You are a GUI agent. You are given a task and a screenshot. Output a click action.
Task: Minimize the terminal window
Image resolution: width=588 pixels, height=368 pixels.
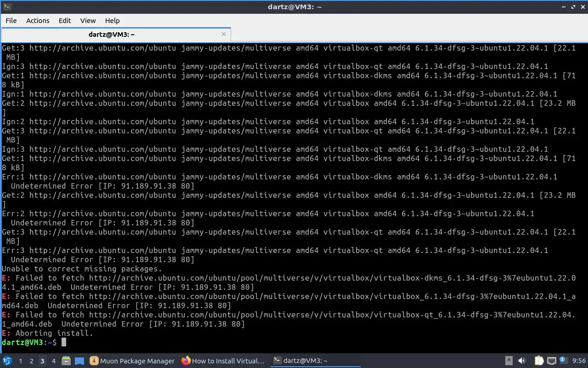(564, 7)
